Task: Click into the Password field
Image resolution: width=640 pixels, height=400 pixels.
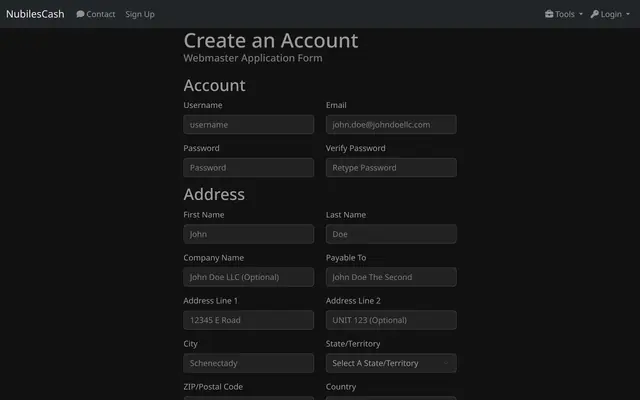Action: pos(249,168)
